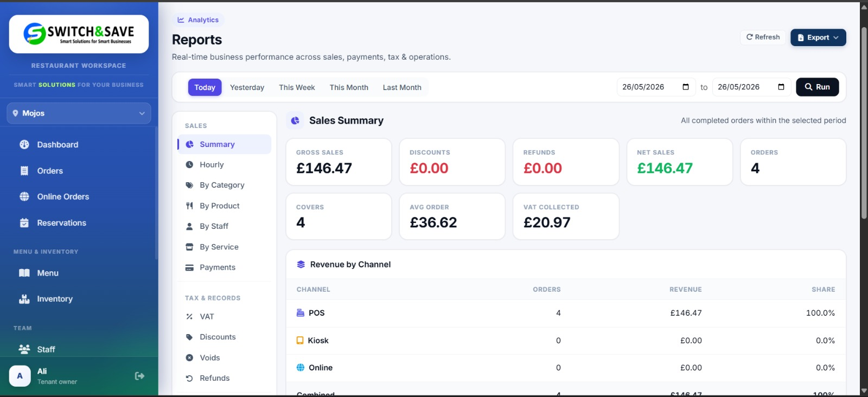The height and width of the screenshot is (397, 868).
Task: Click the Orders receipt icon in sidebar
Action: 24,171
